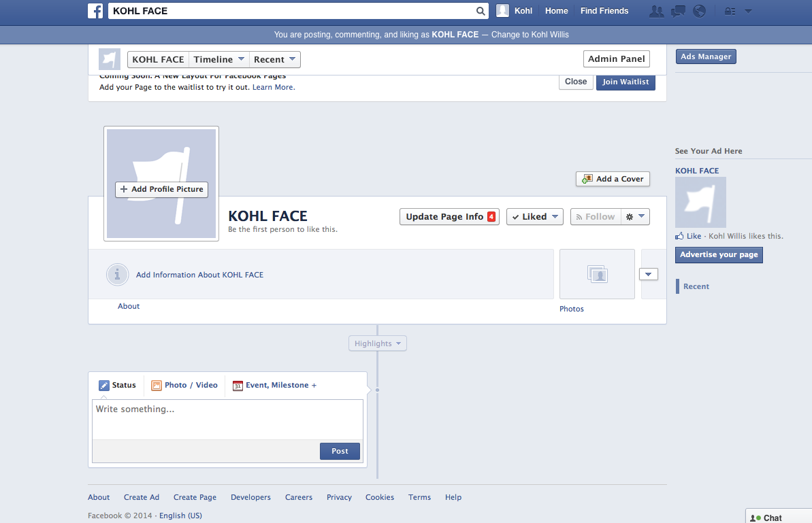Open the footer About link
812x523 pixels.
pos(99,497)
